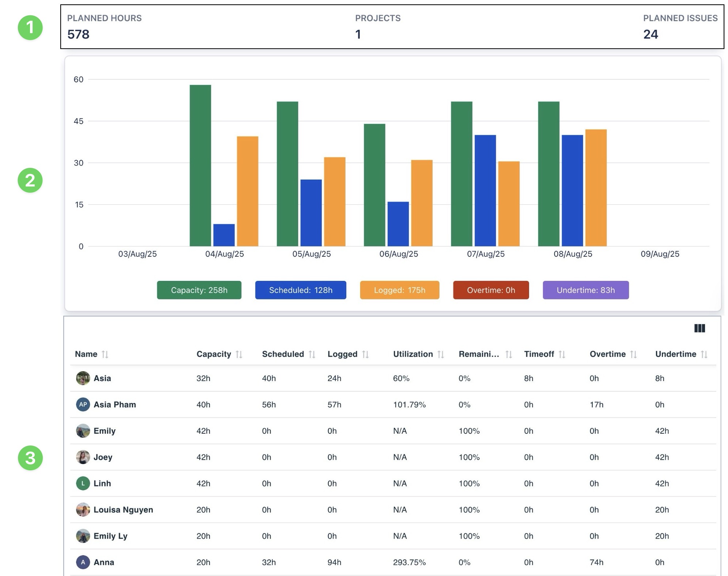Select Louisa Nguyen's name in table
The image size is (728, 576).
(x=123, y=509)
